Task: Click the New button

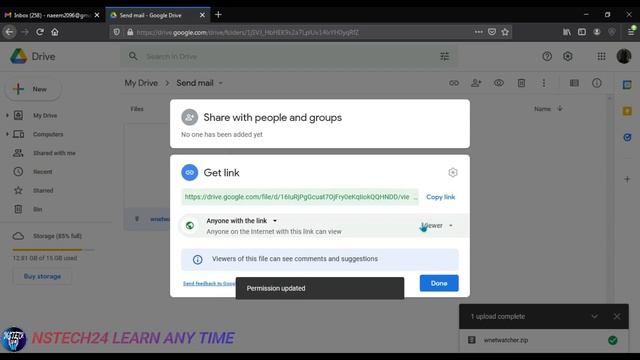Action: (x=33, y=89)
